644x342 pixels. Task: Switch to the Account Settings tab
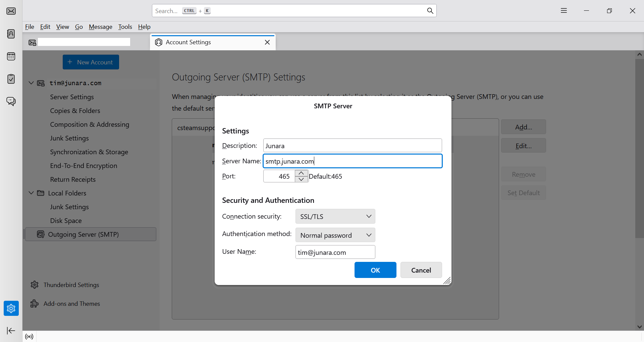pyautogui.click(x=213, y=42)
